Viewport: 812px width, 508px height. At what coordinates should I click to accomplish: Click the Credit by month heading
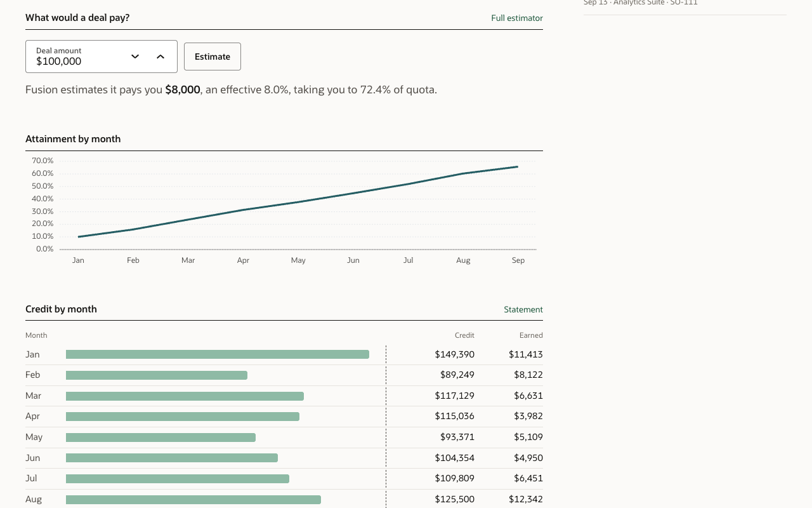click(61, 309)
